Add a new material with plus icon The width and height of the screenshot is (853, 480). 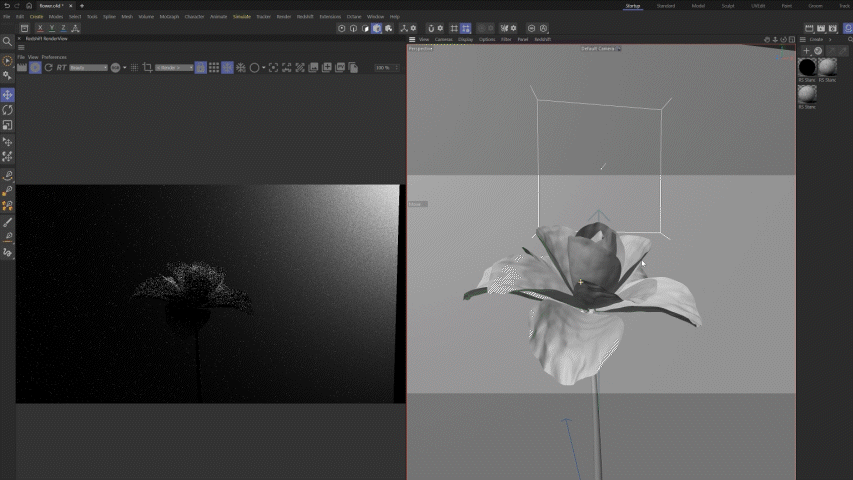[806, 50]
